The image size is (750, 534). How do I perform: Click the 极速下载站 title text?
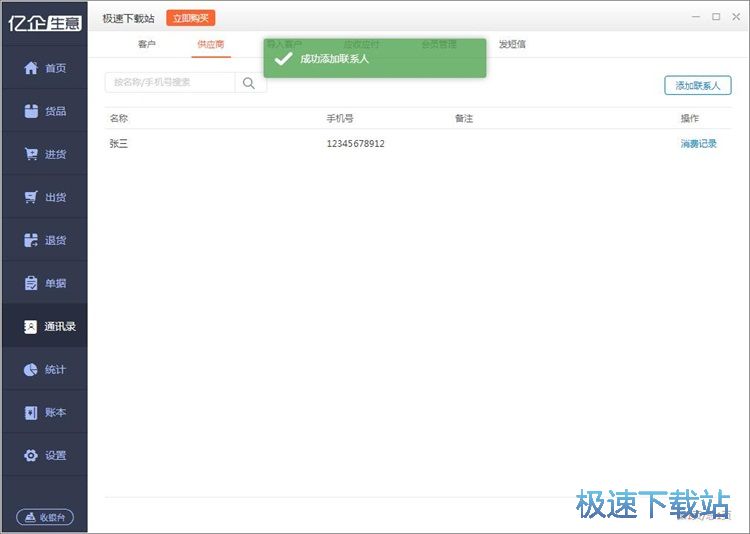coord(128,19)
